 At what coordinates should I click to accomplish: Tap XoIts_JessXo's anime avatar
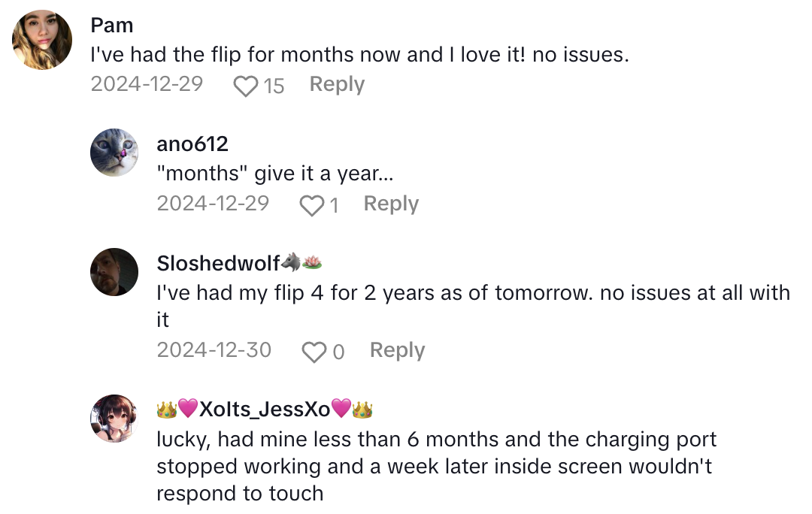tap(114, 419)
